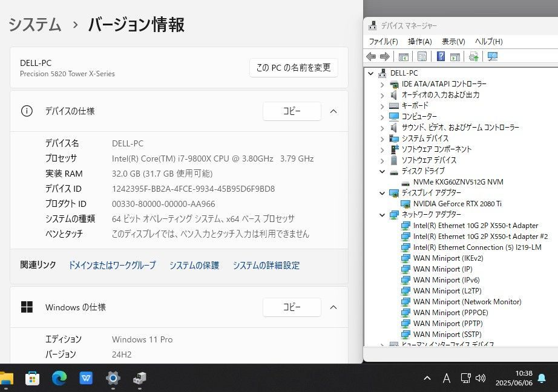Launch Microsoft Edge from the taskbar
558x392 pixels.
pos(59,378)
